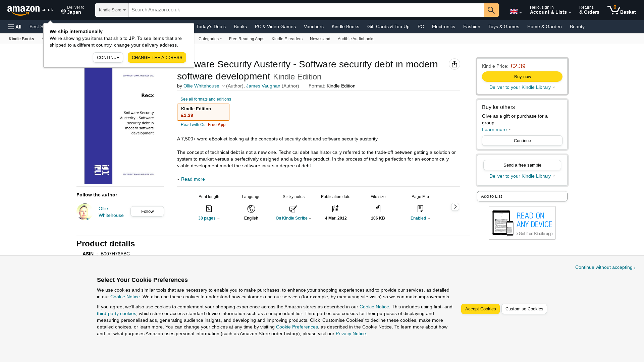The image size is (644, 362).
Task: Click the sticky notes pencil icon
Action: coord(293,208)
